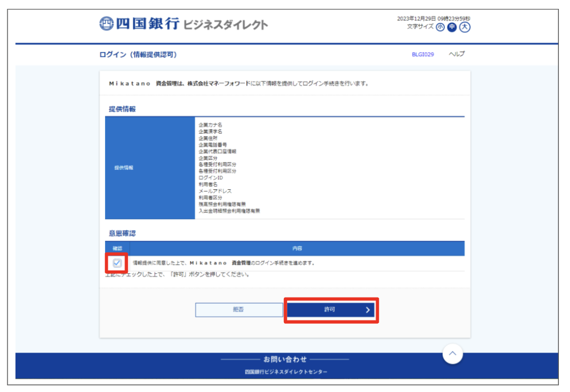570x392 pixels.
Task: Click the 残高照会利用権限有無 entry
Action: click(x=222, y=204)
